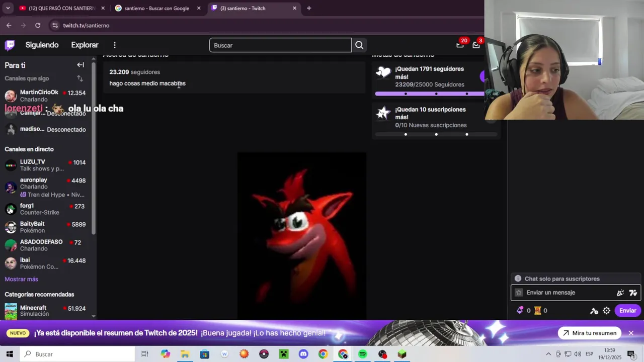The width and height of the screenshot is (644, 362).
Task: Open Siguiendo in the Twitch navigation
Action: pos(42,45)
